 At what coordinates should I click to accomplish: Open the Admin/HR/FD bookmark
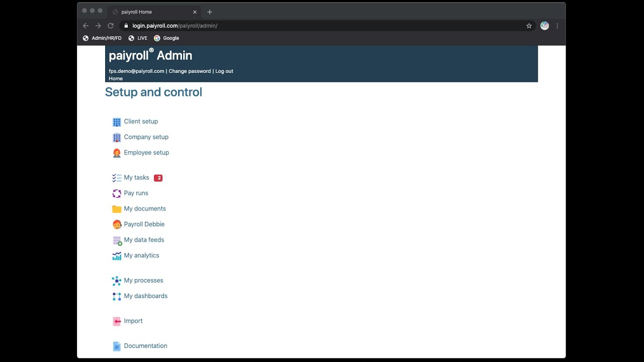pos(102,38)
